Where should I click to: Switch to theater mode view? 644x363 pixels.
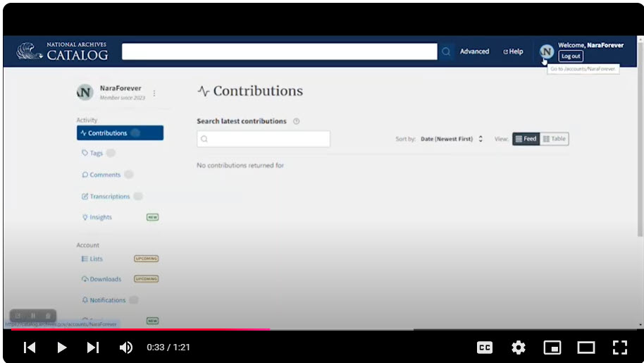(x=586, y=347)
